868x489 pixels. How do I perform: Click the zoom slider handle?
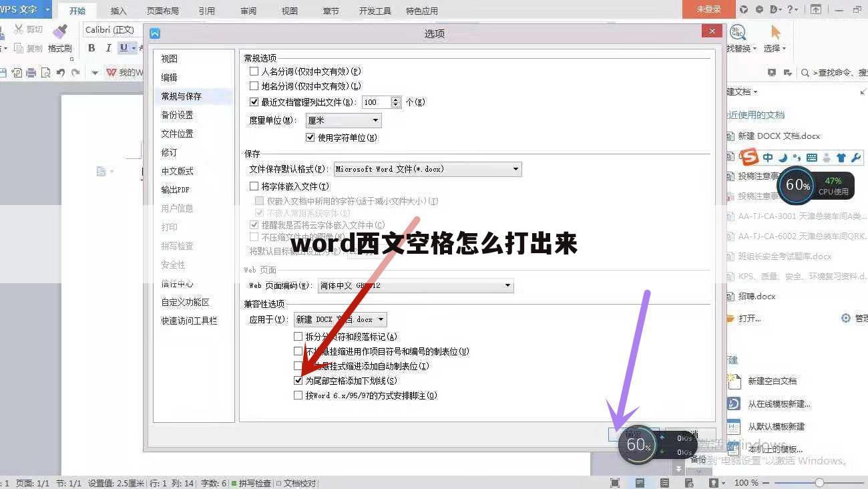tap(819, 482)
